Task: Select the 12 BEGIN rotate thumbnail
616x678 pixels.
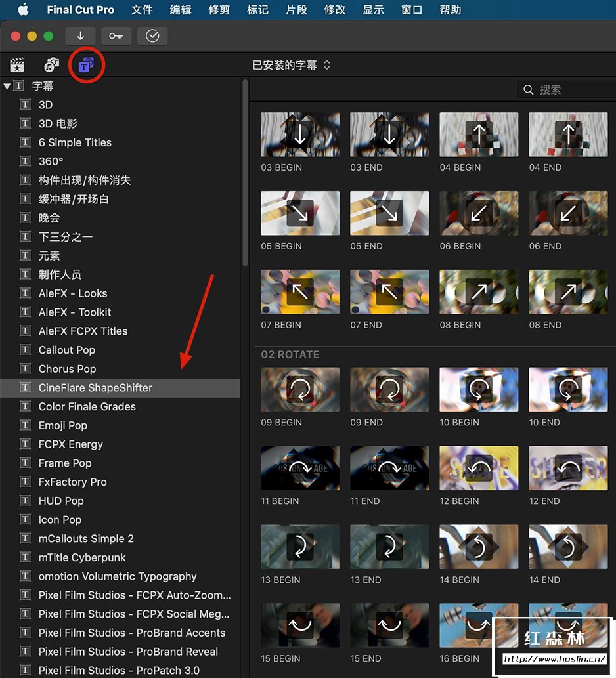Action: click(479, 468)
